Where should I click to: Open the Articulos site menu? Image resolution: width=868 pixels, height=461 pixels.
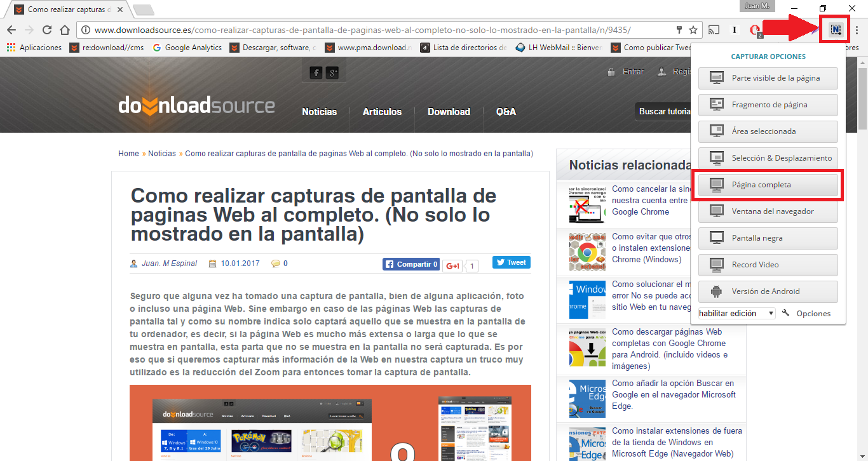point(382,112)
